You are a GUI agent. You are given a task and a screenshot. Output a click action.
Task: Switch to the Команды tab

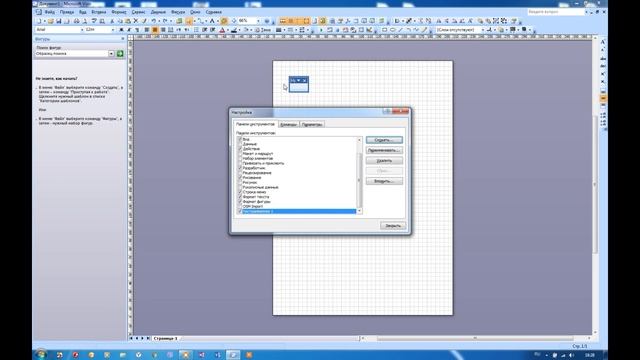(289, 124)
